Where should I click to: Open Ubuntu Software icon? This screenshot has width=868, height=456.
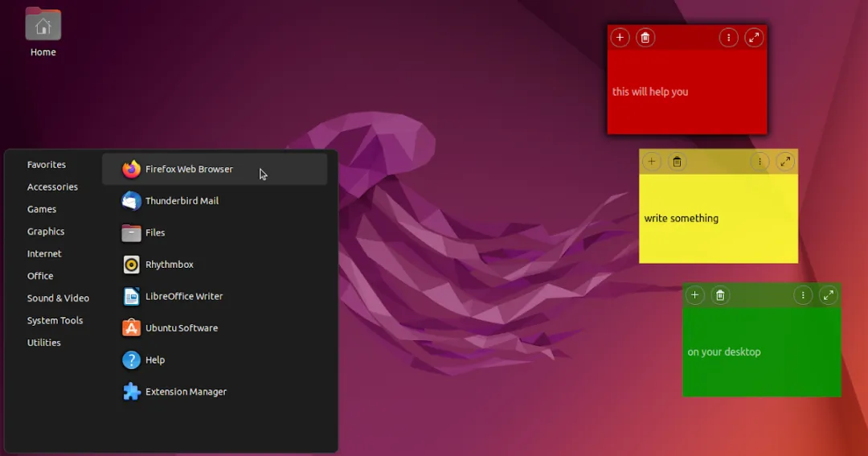pyautogui.click(x=131, y=328)
